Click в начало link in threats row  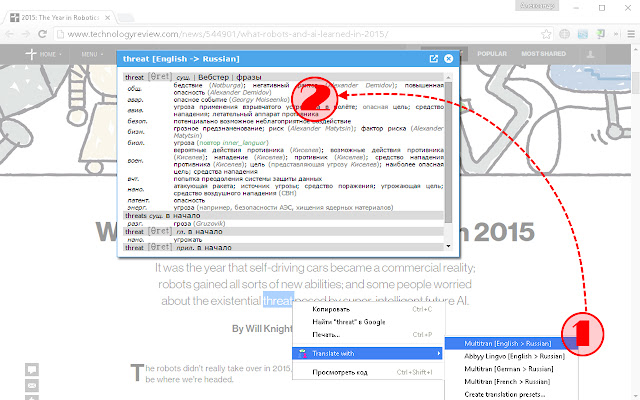(182, 216)
